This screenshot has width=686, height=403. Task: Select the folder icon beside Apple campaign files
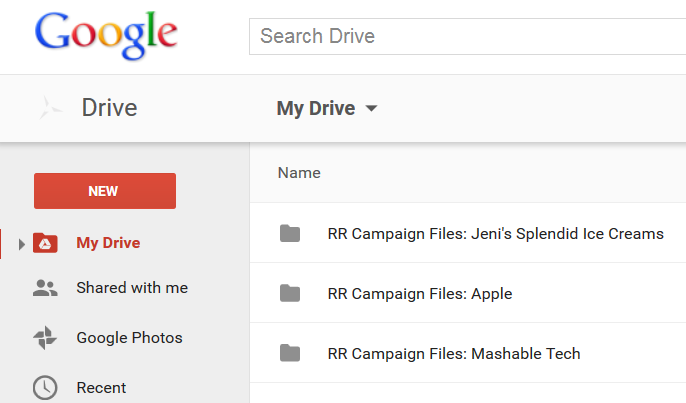(x=290, y=293)
